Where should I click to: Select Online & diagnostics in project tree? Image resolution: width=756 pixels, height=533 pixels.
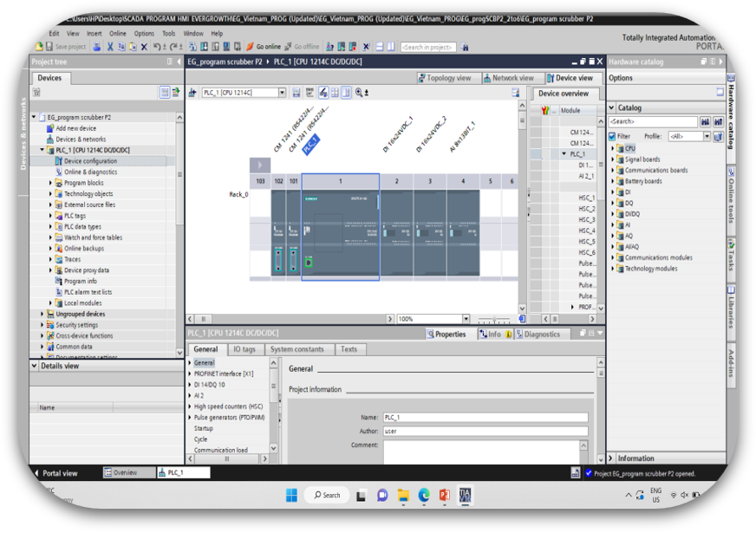click(x=91, y=172)
